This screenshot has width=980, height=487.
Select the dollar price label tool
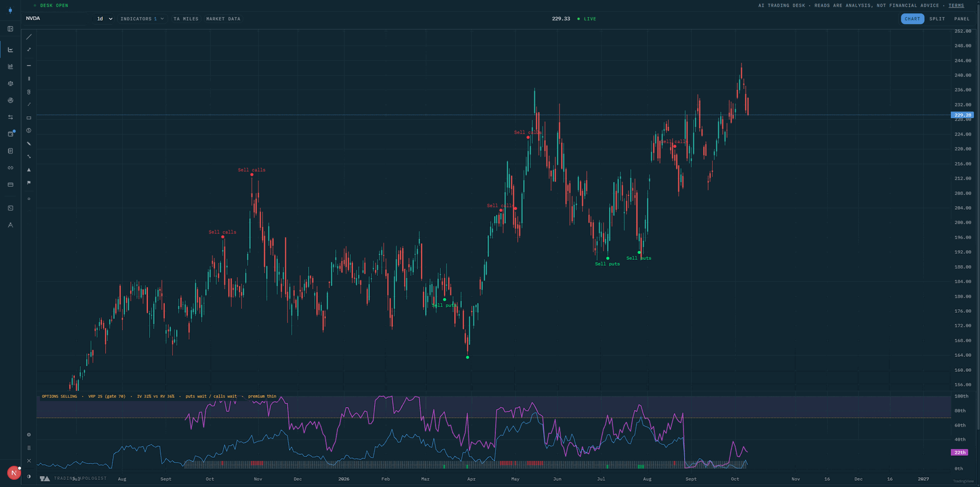pos(29,130)
